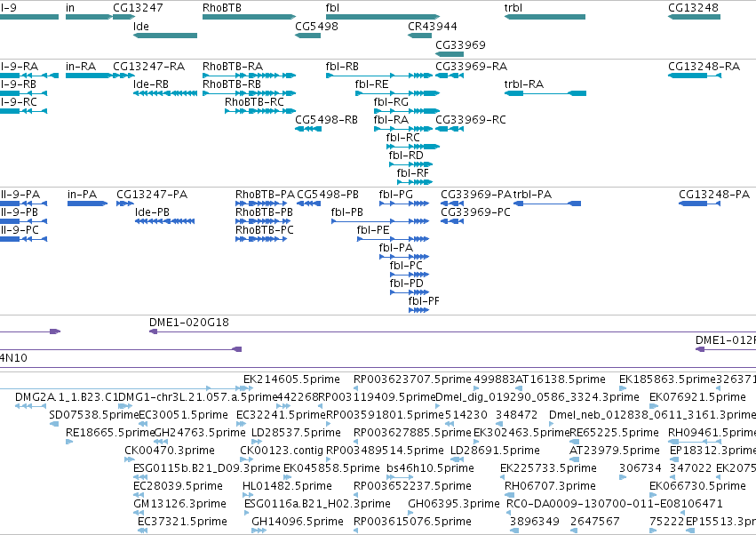Click protein fbl-PB label
Viewport: 756px width, 535px height.
click(347, 212)
